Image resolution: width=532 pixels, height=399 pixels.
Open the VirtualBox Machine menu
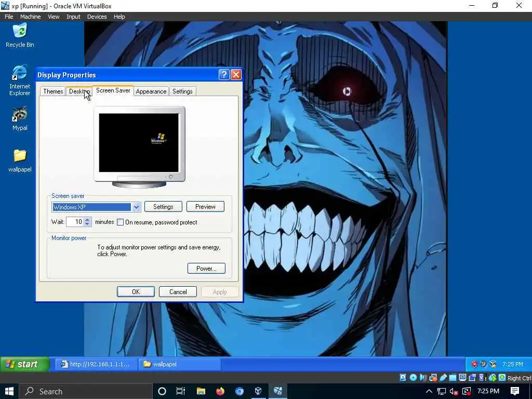[x=31, y=17]
